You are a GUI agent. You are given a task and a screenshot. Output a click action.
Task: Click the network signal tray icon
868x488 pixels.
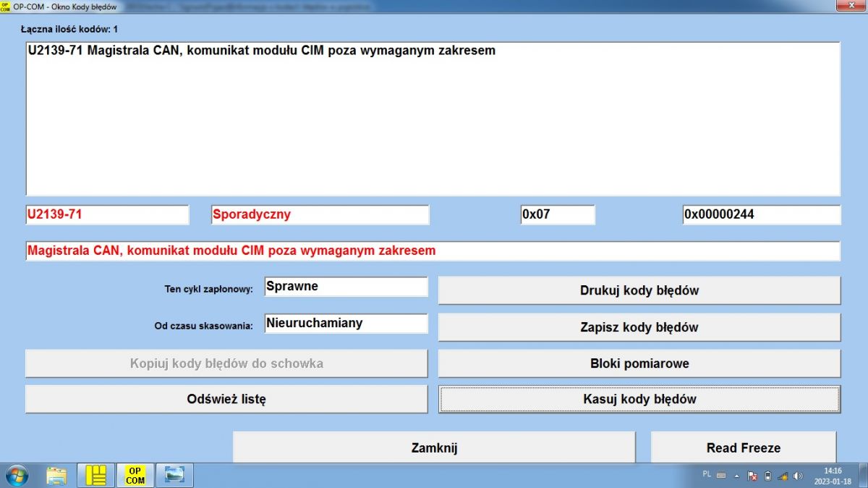click(783, 476)
